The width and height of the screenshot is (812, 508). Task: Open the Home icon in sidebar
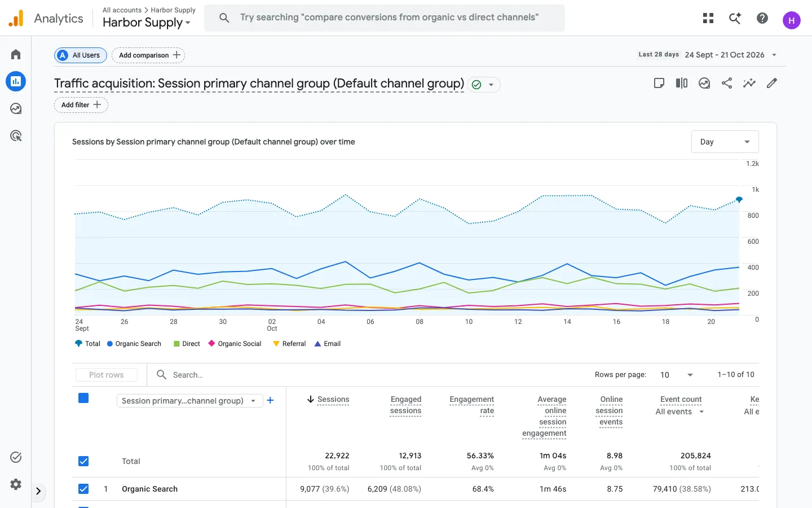pos(16,54)
